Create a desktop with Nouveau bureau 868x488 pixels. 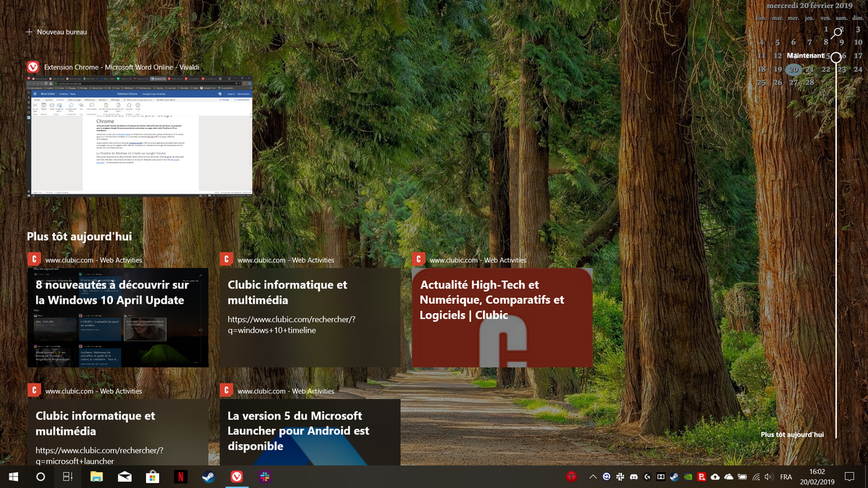[x=55, y=32]
